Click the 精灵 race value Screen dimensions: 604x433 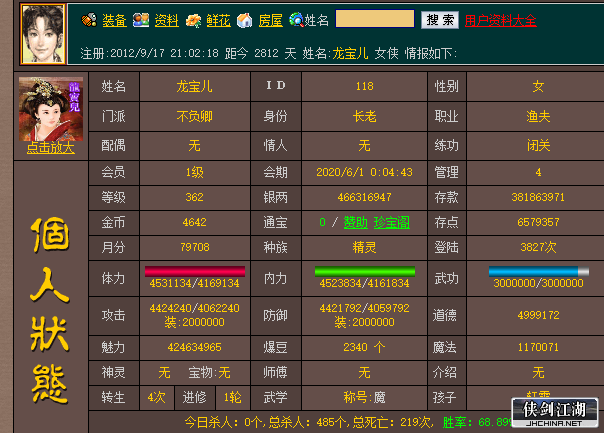point(364,247)
